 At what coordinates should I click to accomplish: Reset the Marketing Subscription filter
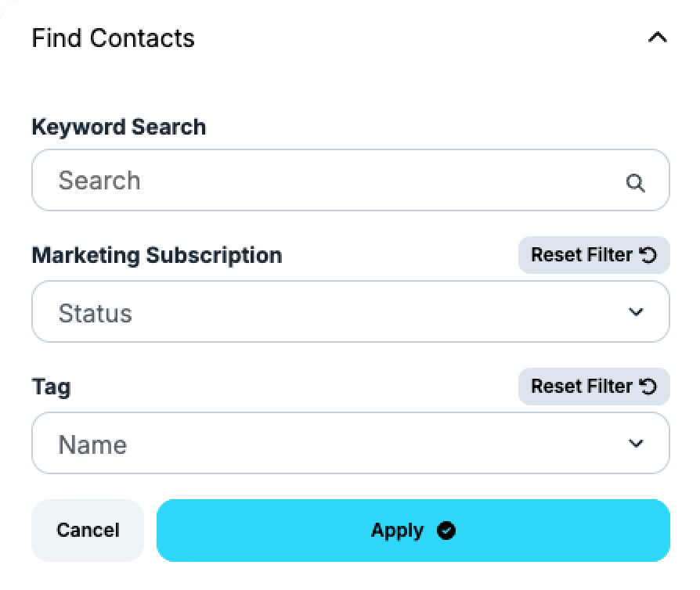(594, 255)
